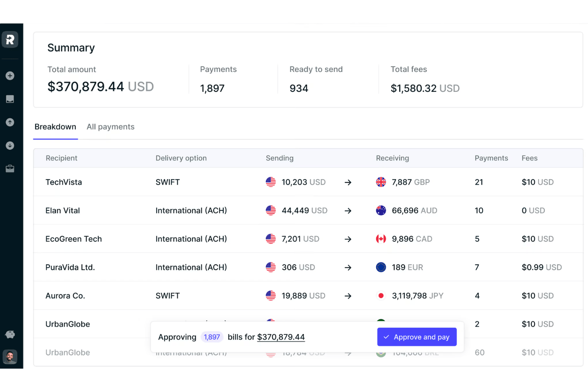Viewport: 588px width, 392px height.
Task: Click the Canadian flag beside 9,896 CAD
Action: click(381, 239)
